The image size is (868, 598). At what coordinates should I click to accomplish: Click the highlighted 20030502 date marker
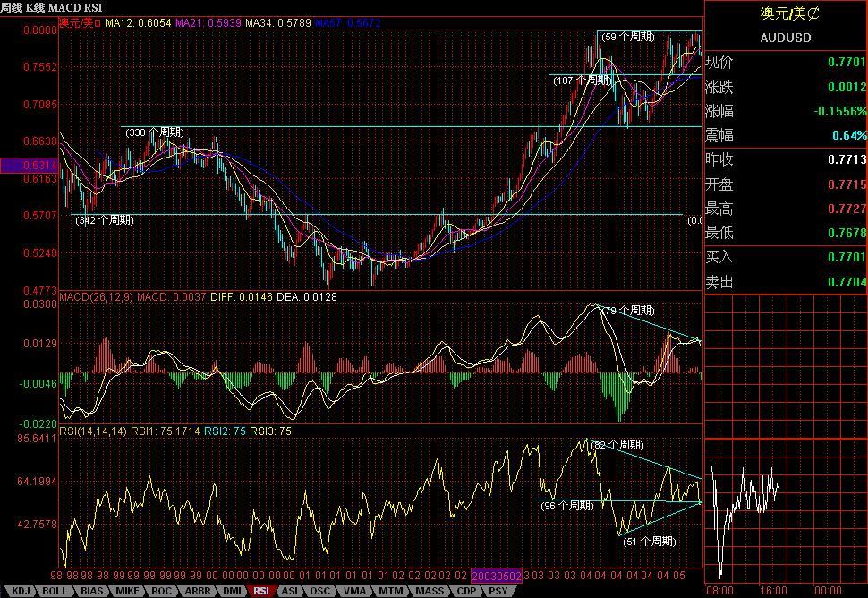tap(496, 576)
